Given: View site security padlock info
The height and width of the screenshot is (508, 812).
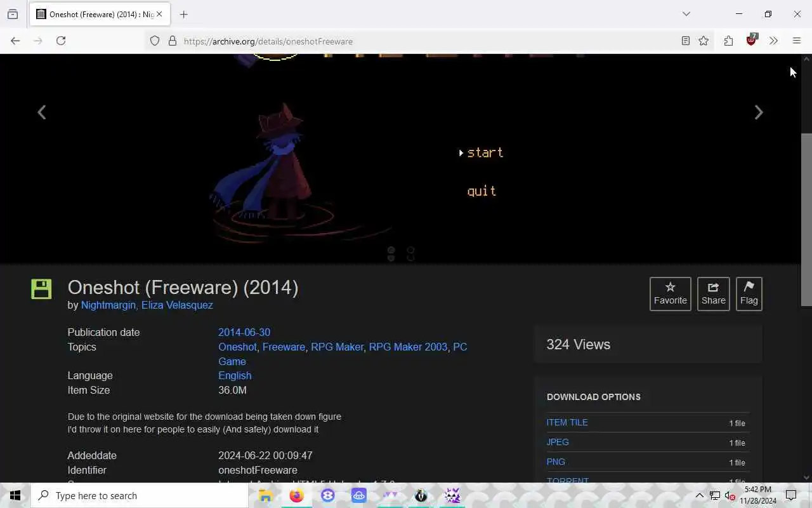Looking at the screenshot, I should coord(172,41).
